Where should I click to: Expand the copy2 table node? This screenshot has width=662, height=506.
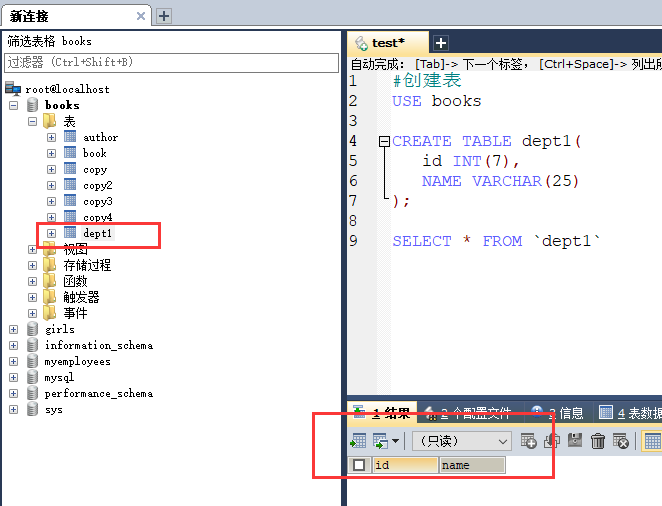52,186
